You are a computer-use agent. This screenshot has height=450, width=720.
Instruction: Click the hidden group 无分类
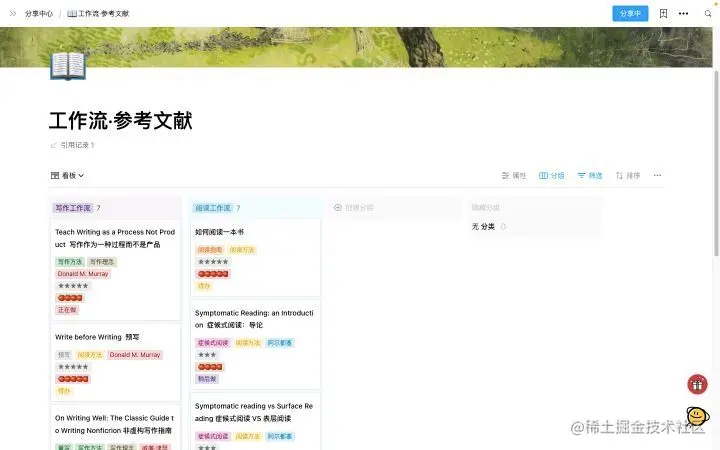pyautogui.click(x=489, y=226)
